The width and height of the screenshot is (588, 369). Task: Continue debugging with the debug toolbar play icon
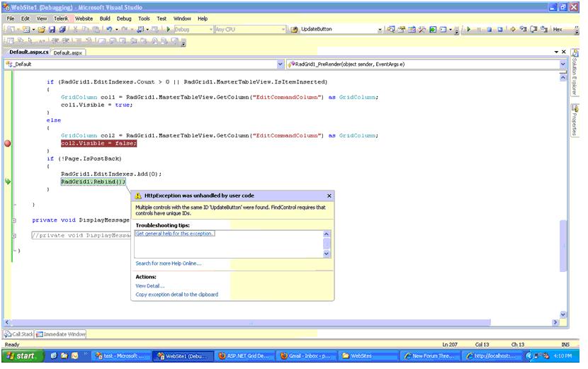[x=468, y=29]
